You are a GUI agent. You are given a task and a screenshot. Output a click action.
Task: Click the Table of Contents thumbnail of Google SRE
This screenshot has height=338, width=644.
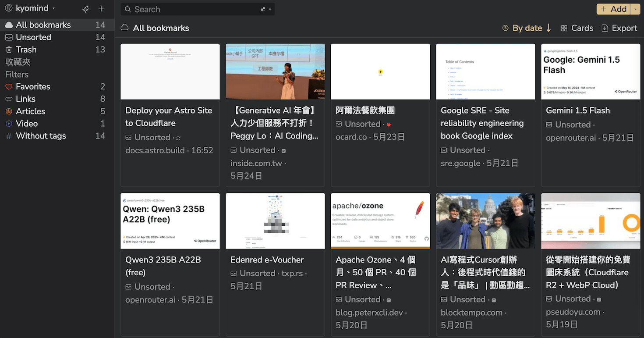click(x=485, y=71)
